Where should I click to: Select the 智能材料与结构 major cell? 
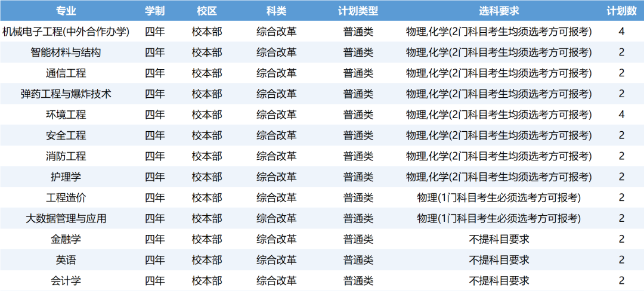pos(66,52)
